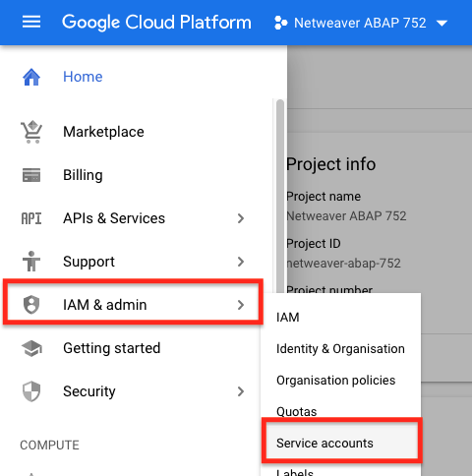Click the Getting started graduation cap icon
Screen dimensions: 472x476
31,348
